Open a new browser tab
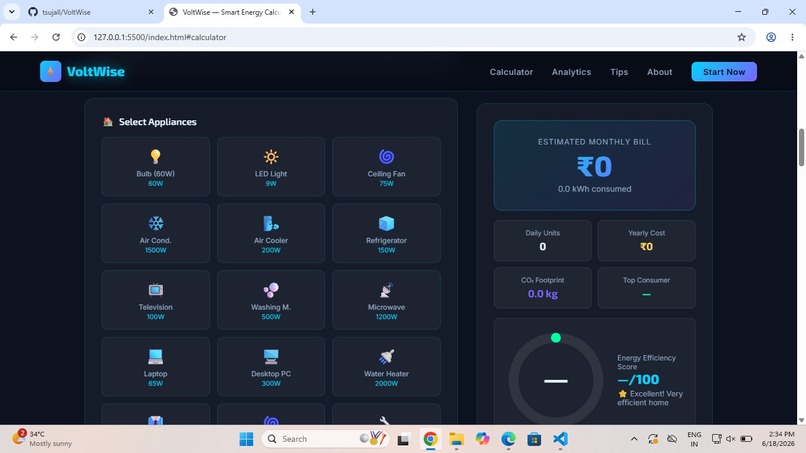 click(x=312, y=12)
